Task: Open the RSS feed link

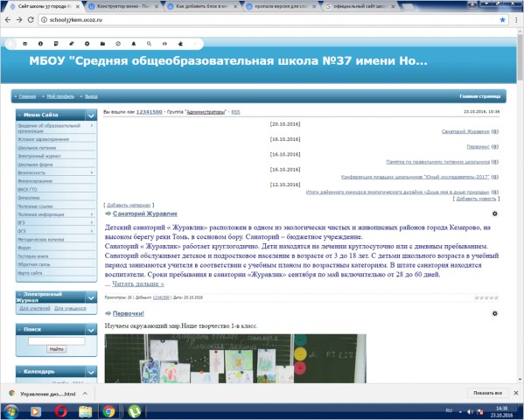Action: pyautogui.click(x=235, y=112)
